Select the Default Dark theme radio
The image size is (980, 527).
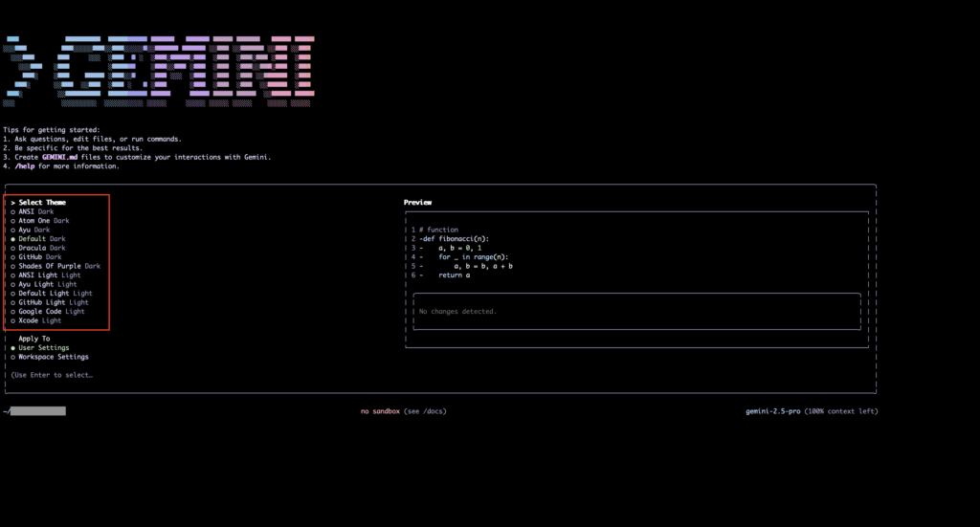pyautogui.click(x=38, y=238)
